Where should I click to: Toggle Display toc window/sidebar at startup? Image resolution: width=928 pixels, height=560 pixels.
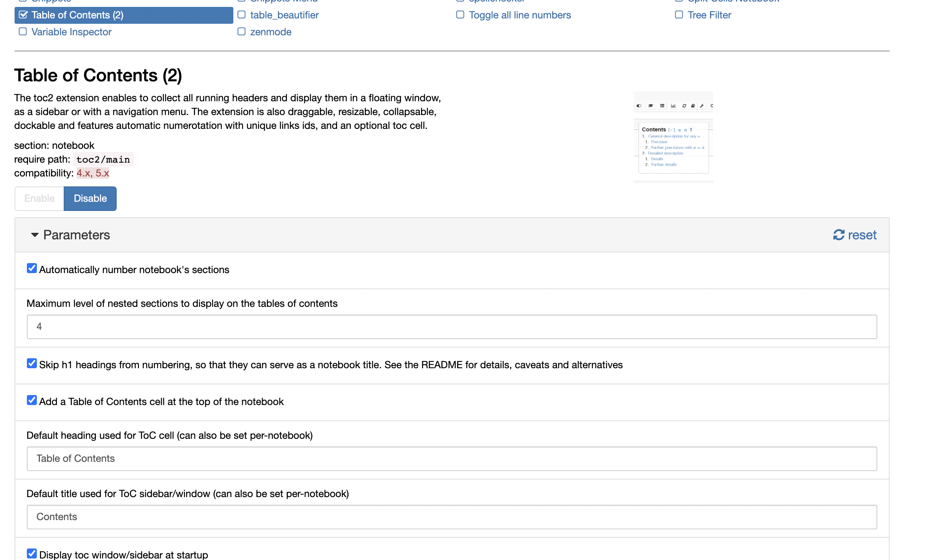pos(32,553)
